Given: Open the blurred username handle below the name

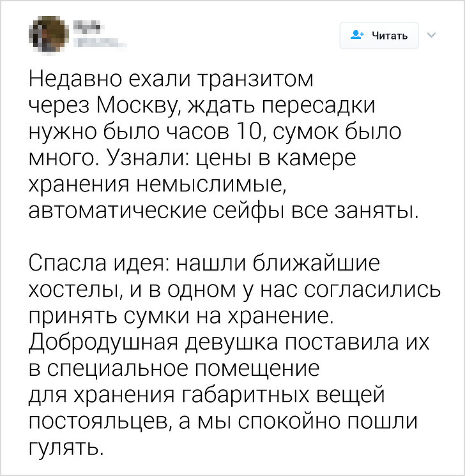Looking at the screenshot, I should coord(101,43).
